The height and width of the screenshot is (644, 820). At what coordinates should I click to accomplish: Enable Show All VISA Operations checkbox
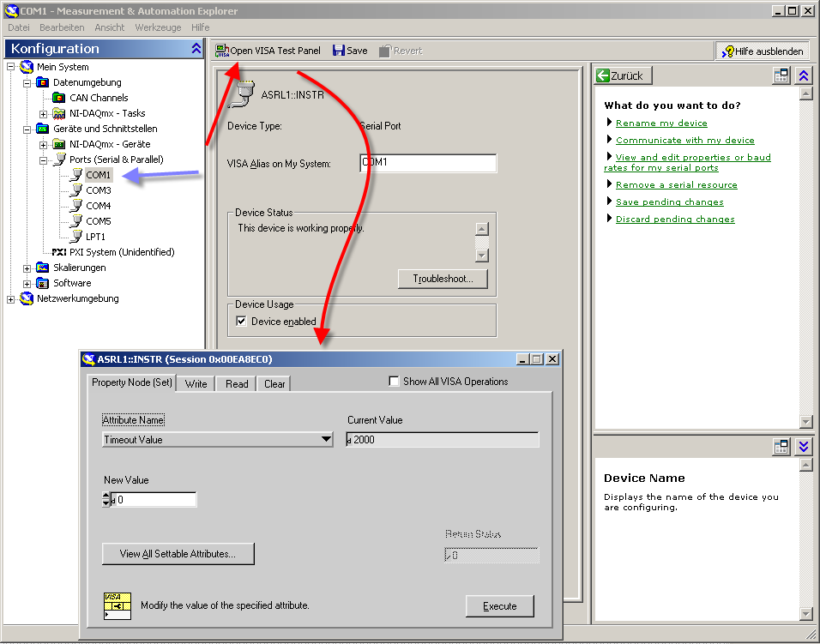pos(395,381)
